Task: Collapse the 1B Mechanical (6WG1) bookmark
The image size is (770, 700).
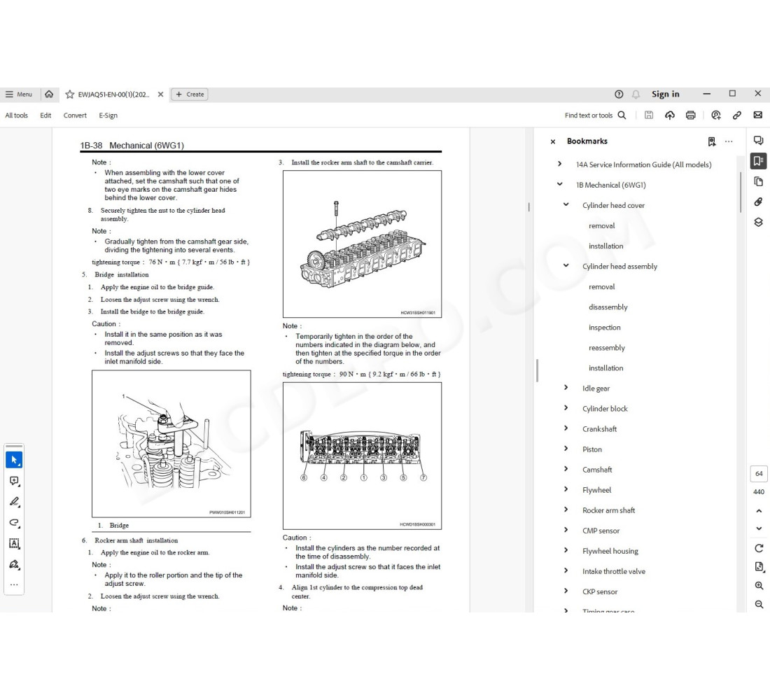Action: tap(559, 185)
